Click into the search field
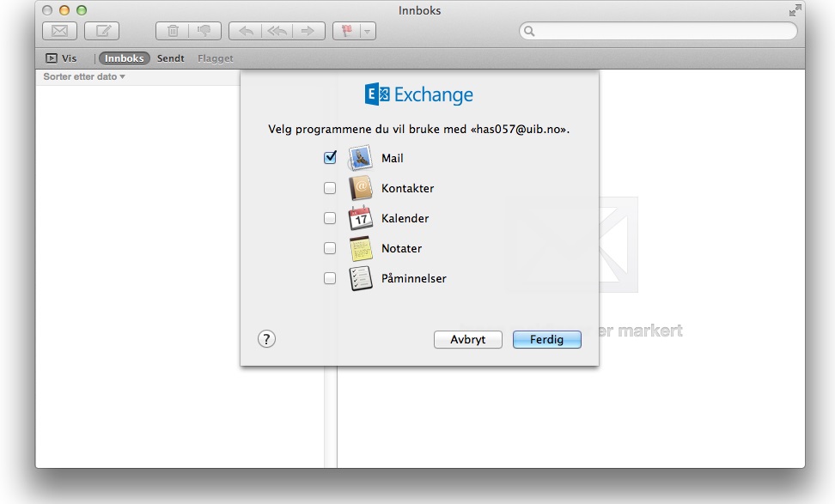The width and height of the screenshot is (835, 504). [x=661, y=31]
